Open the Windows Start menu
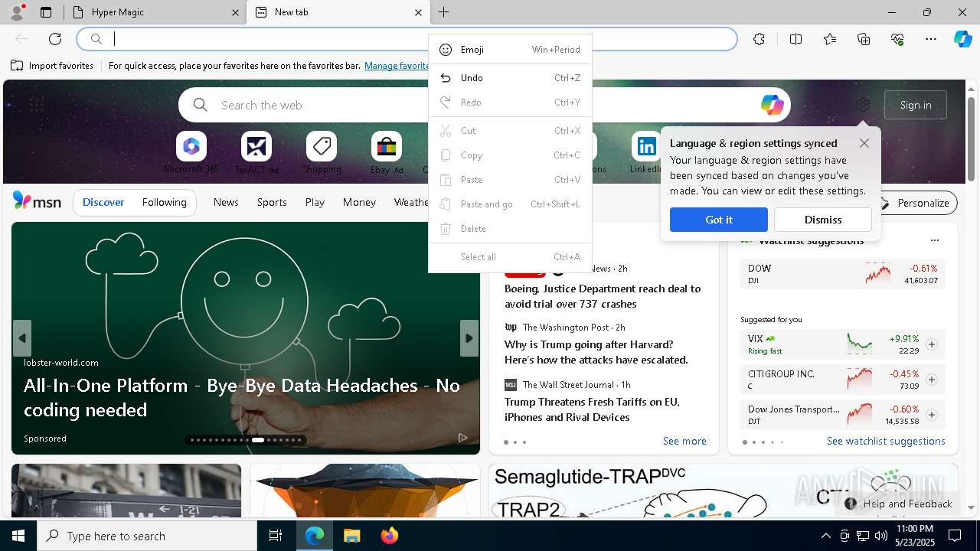 point(18,536)
